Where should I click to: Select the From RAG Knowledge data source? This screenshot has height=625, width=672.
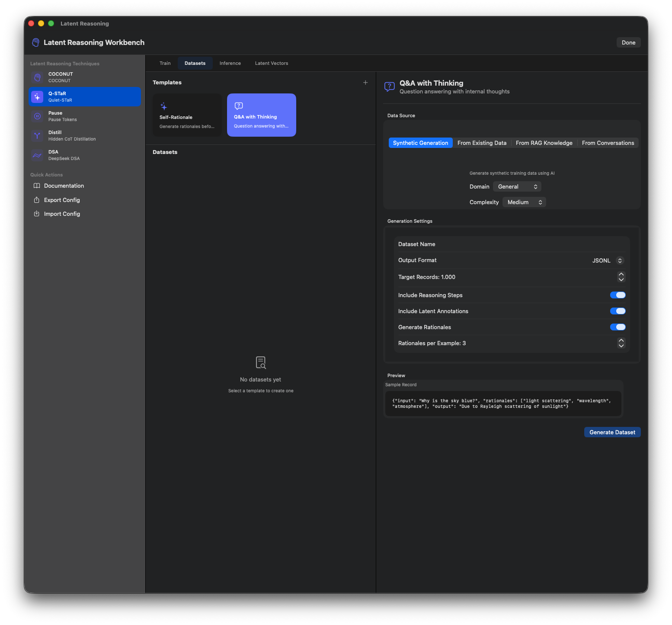click(544, 143)
